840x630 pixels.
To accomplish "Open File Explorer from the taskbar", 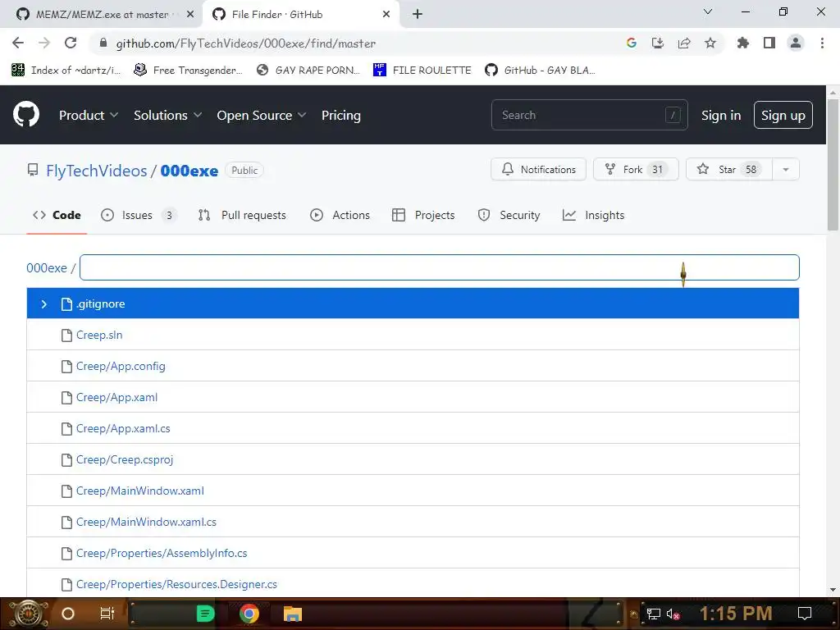I will pos(293,614).
